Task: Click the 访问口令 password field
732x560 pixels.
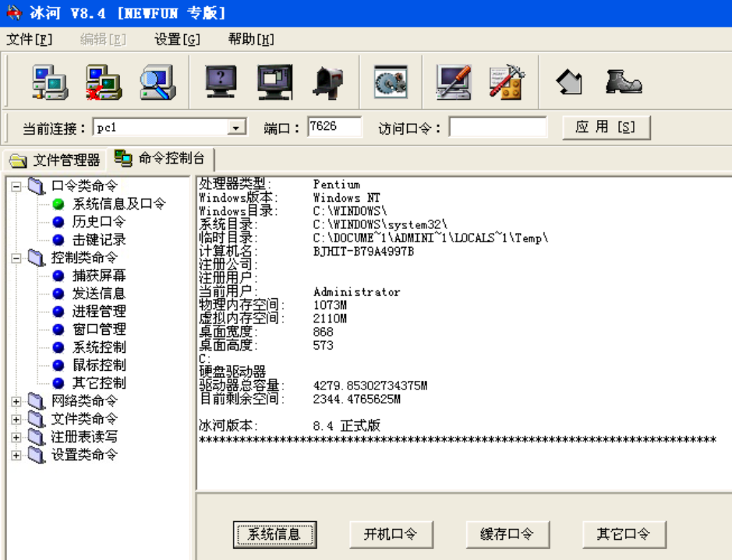Action: pos(497,127)
